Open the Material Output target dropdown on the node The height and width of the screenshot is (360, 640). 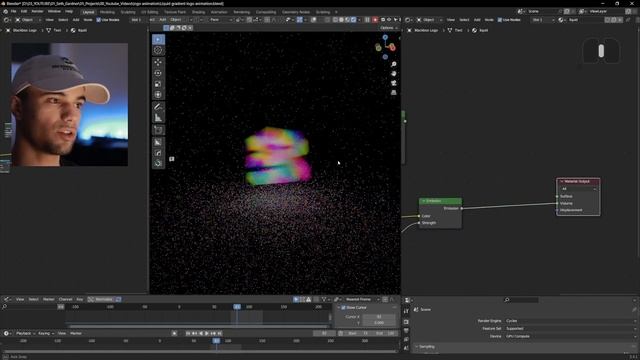pyautogui.click(x=579, y=189)
